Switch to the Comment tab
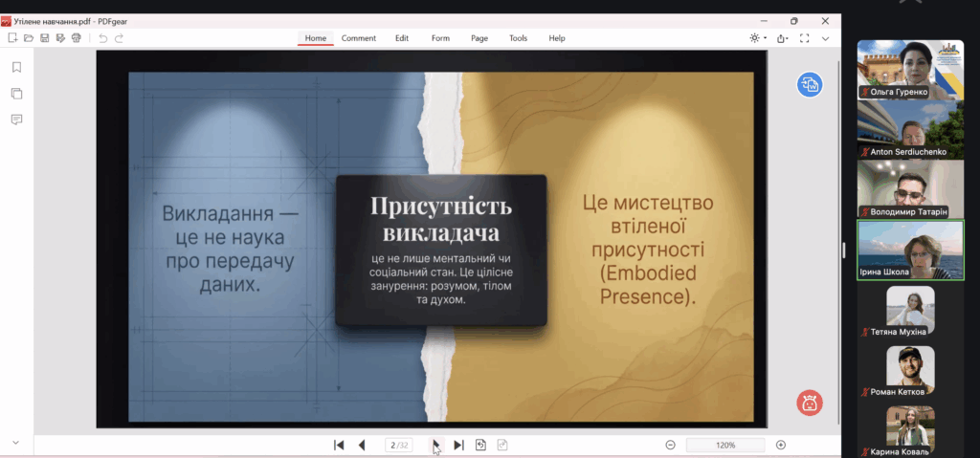 coord(358,38)
